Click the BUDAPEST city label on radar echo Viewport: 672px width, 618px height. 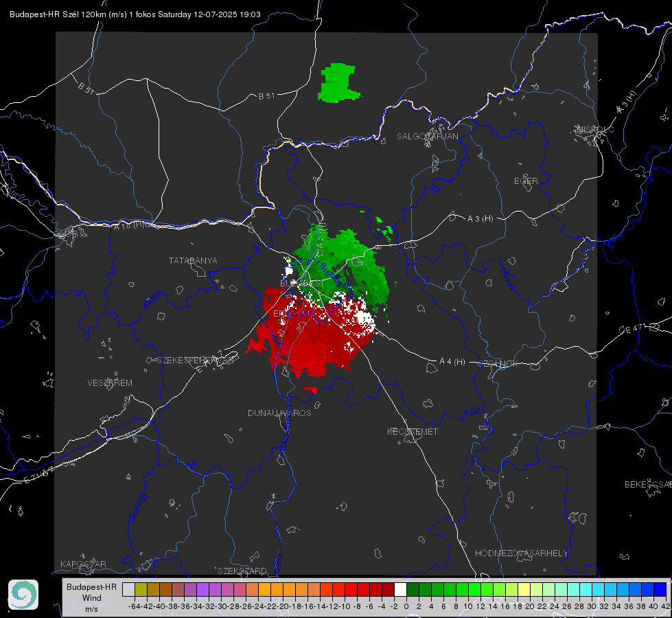click(x=302, y=284)
